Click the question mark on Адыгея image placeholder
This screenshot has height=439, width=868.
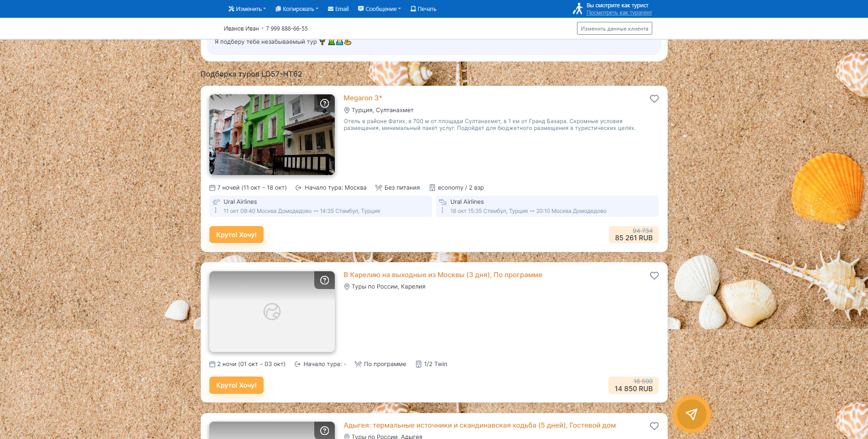point(324,430)
